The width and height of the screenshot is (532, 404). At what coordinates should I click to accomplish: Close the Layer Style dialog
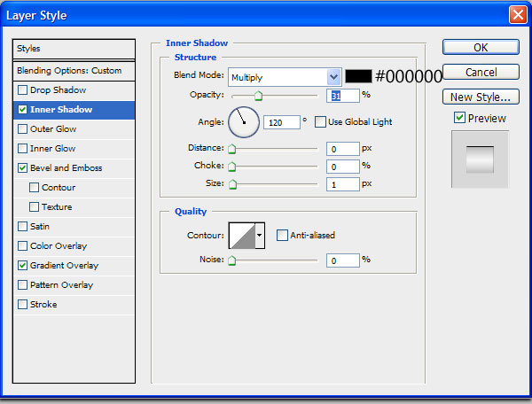click(518, 15)
